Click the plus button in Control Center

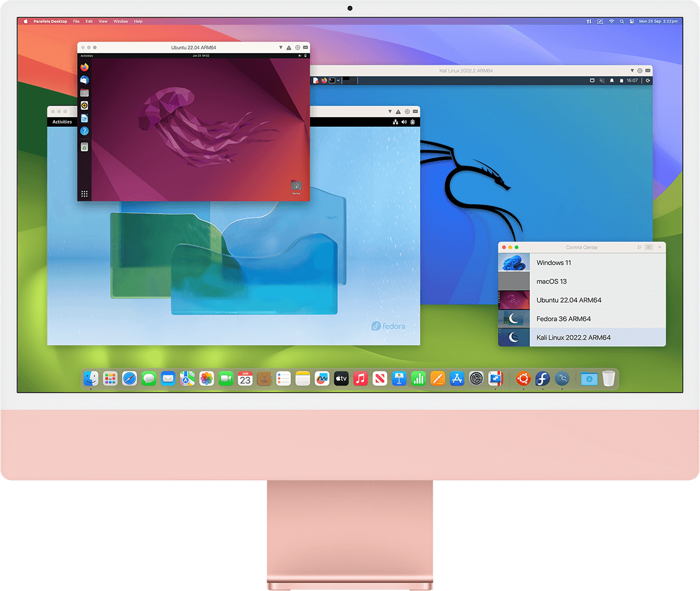coord(660,247)
